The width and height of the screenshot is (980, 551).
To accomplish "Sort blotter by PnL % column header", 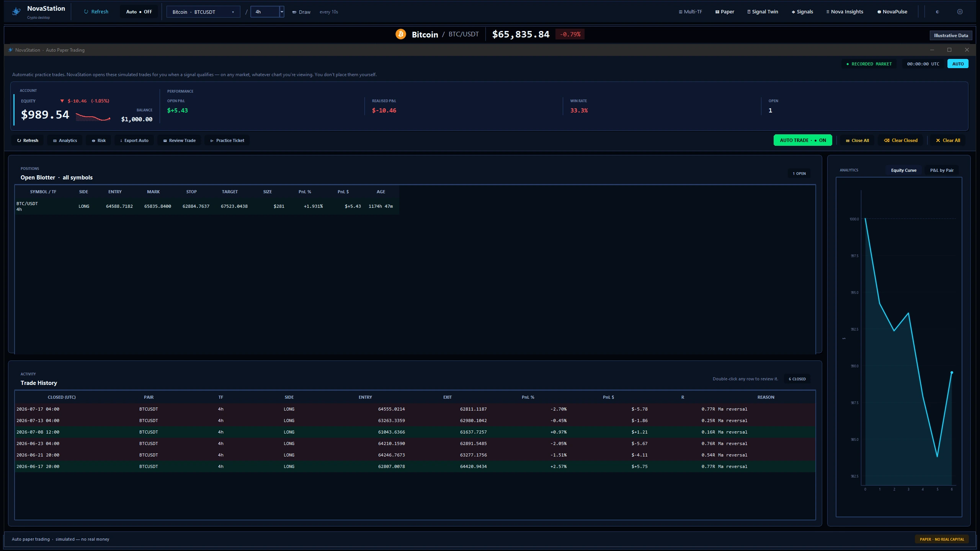I will pos(305,192).
